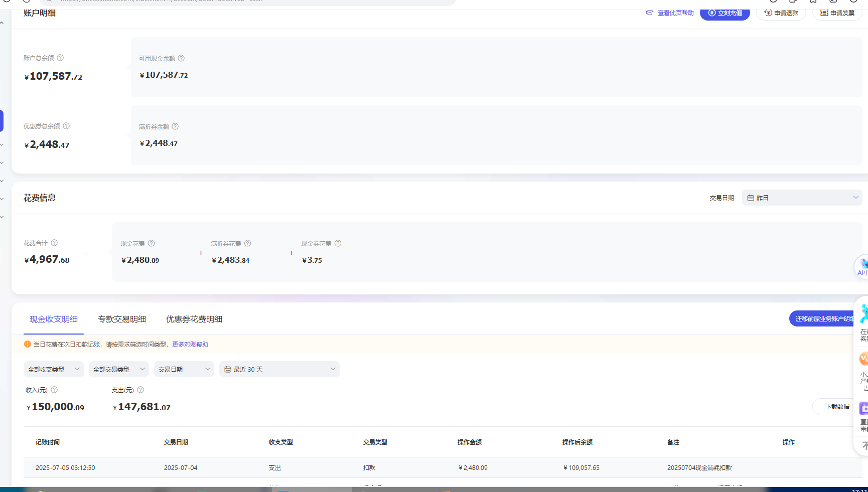Open the 最近 30 天 date range picker

click(x=279, y=369)
